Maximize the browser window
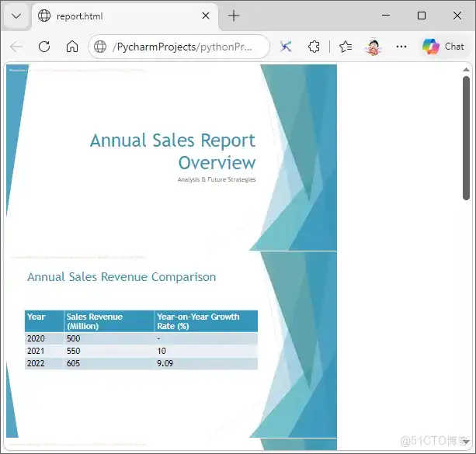 pyautogui.click(x=422, y=16)
